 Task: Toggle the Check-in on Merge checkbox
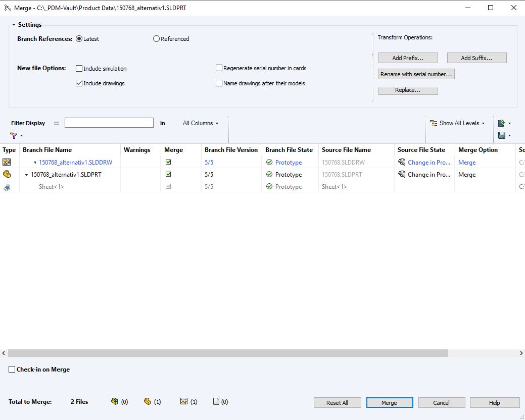tap(12, 370)
